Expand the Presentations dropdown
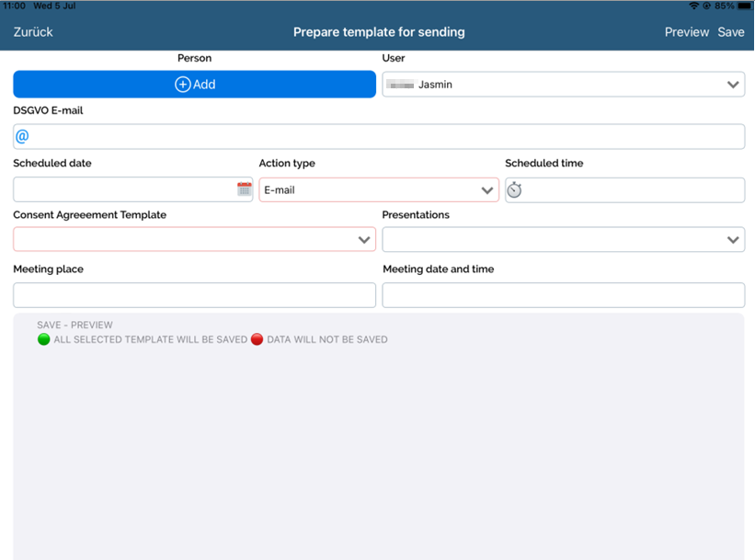Screen dimensions: 755x560 (x=563, y=240)
